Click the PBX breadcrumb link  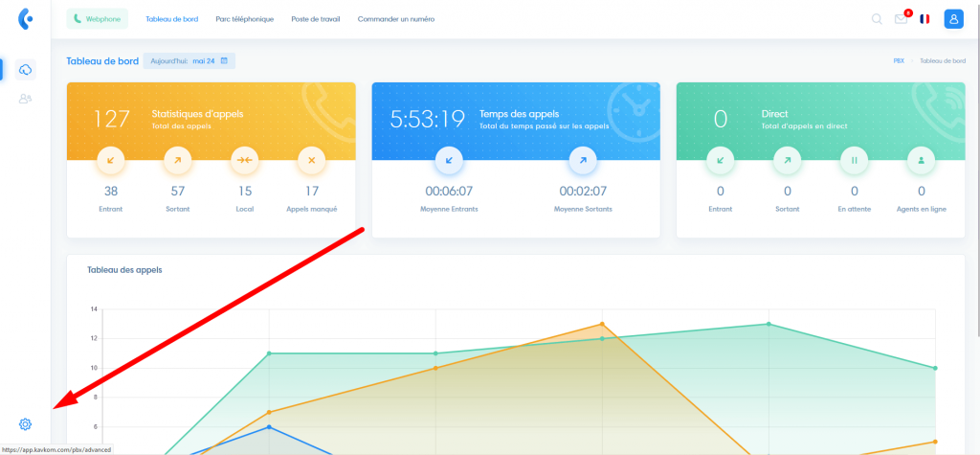pos(899,61)
